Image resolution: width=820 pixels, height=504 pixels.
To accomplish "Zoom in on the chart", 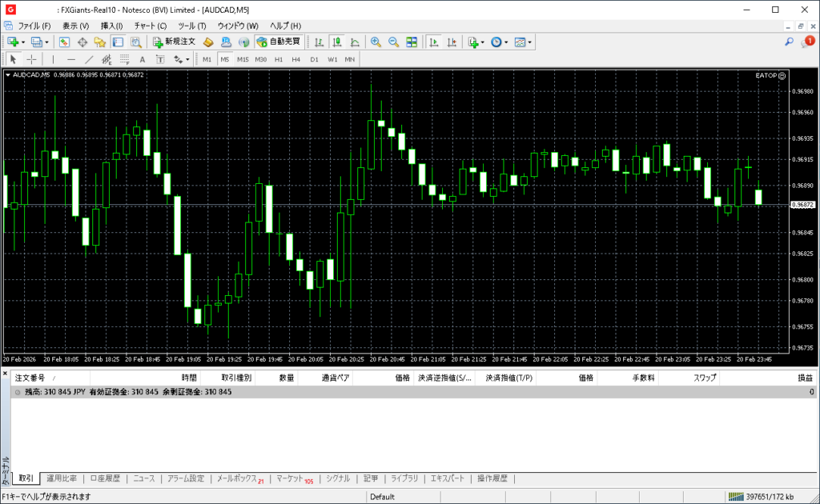I will (375, 42).
